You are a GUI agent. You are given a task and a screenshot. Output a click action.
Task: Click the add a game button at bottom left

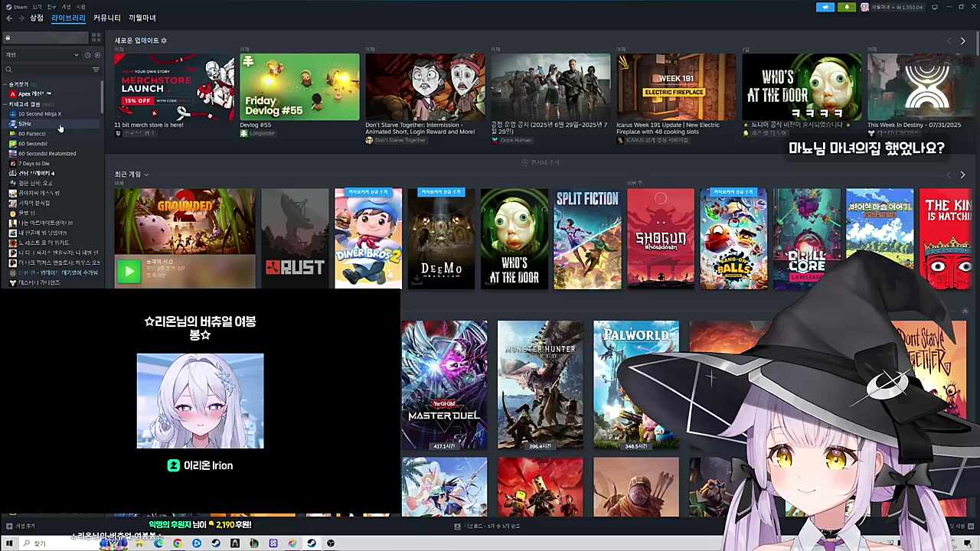click(x=21, y=527)
